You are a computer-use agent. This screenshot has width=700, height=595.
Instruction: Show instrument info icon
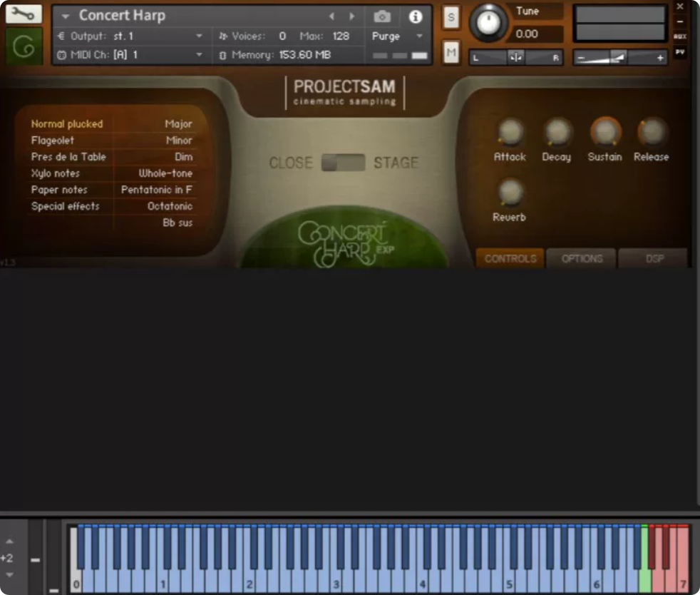(415, 16)
